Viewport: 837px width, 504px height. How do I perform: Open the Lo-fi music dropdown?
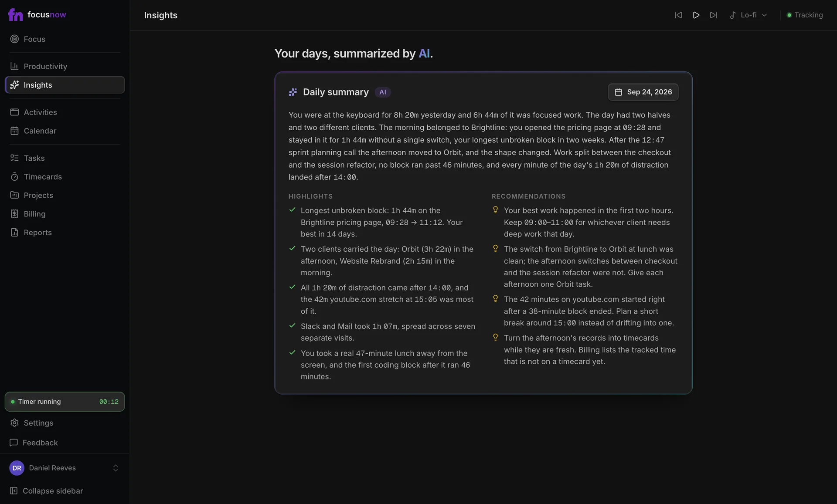pyautogui.click(x=748, y=15)
